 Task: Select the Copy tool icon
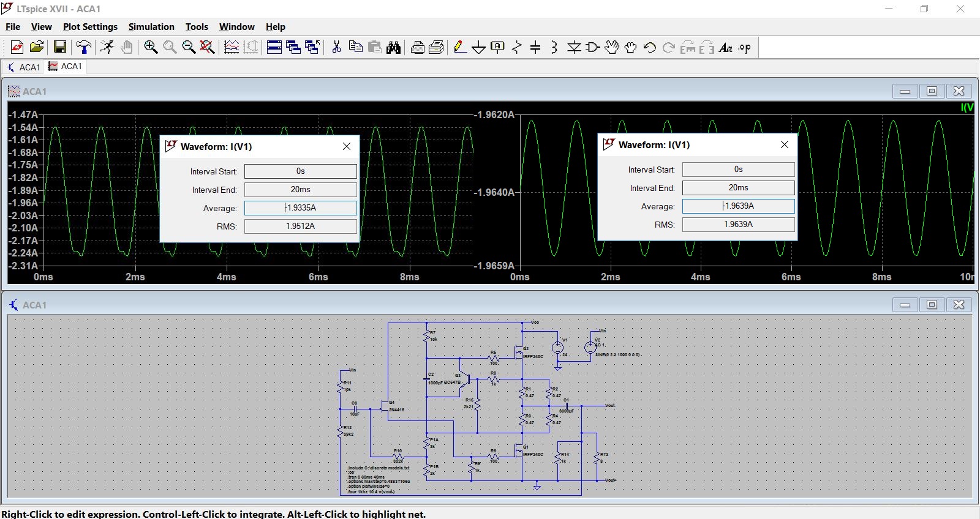[x=355, y=47]
